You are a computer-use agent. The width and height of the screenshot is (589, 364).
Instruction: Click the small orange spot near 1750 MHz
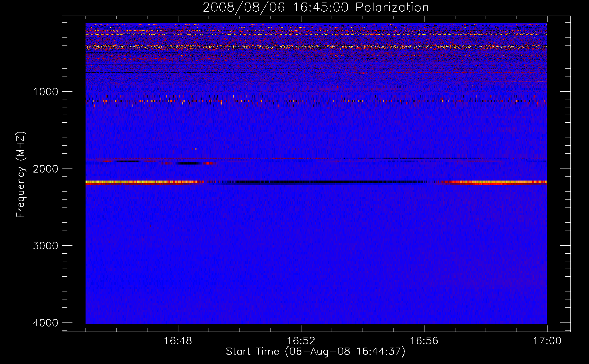[x=195, y=149]
